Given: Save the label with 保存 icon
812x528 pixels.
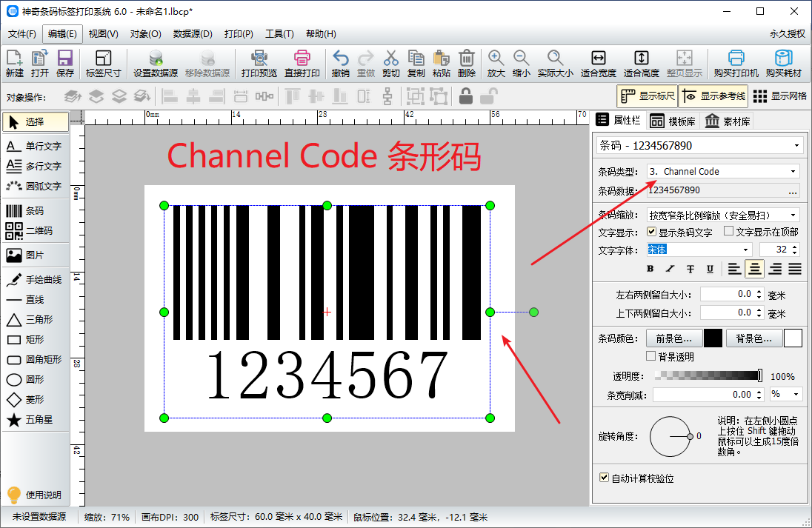Looking at the screenshot, I should click(65, 64).
